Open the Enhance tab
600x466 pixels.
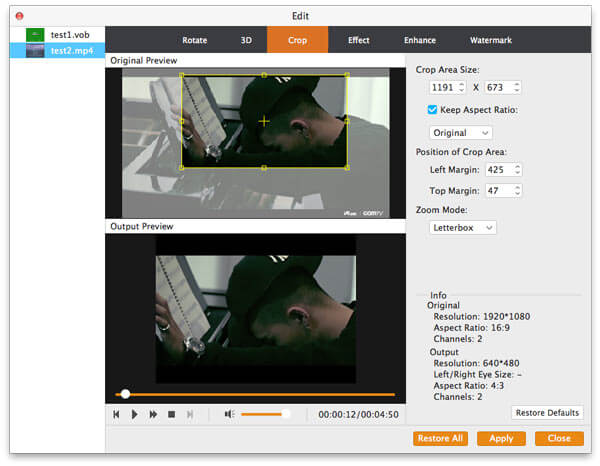(420, 40)
